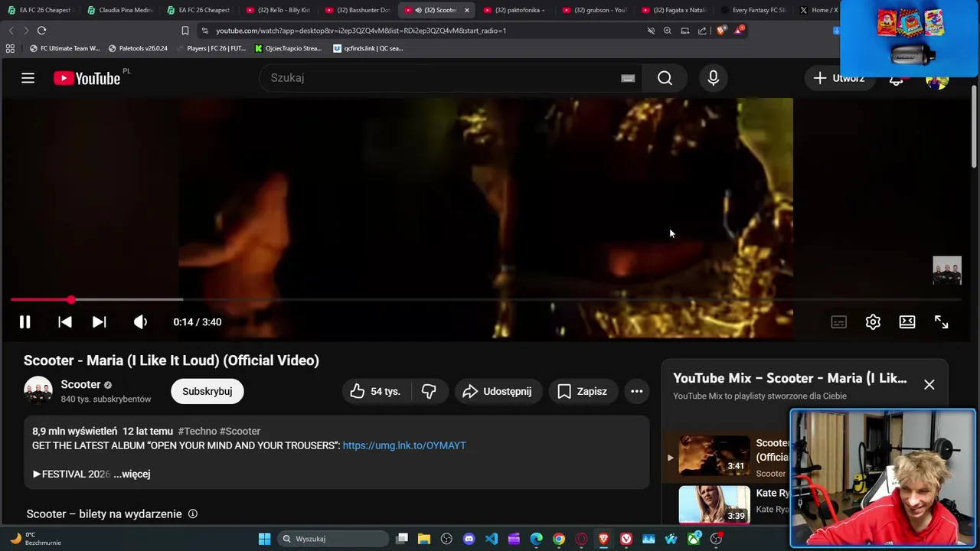980x551 pixels.
Task: Switch to the Every Fantasy FC tab
Action: pos(753,10)
